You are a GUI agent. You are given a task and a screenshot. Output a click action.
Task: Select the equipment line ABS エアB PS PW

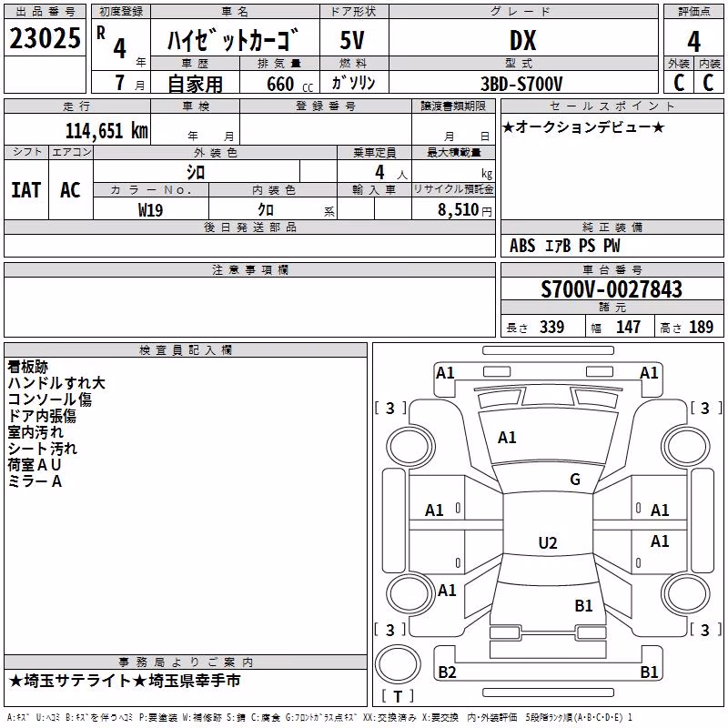click(564, 246)
